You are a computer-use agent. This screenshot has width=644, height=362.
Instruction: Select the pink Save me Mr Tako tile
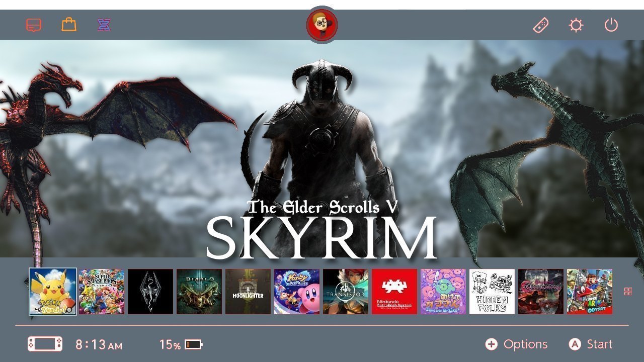(443, 292)
